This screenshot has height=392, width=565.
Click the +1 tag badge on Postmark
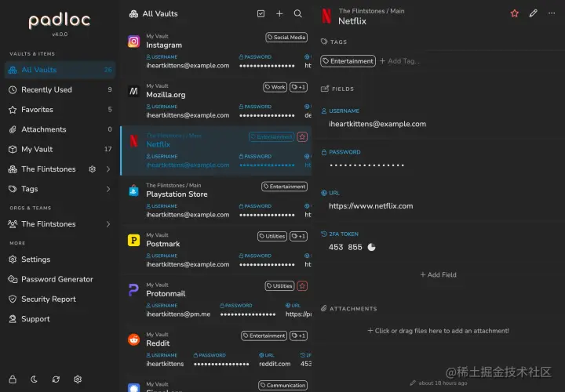[298, 236]
